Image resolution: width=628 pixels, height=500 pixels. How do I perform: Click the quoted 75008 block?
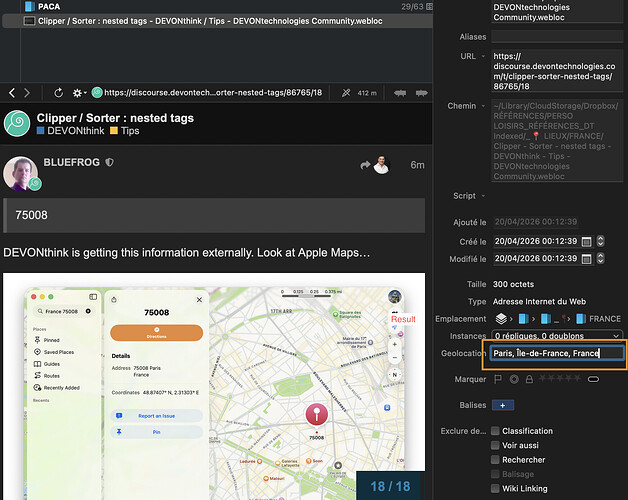pyautogui.click(x=214, y=215)
